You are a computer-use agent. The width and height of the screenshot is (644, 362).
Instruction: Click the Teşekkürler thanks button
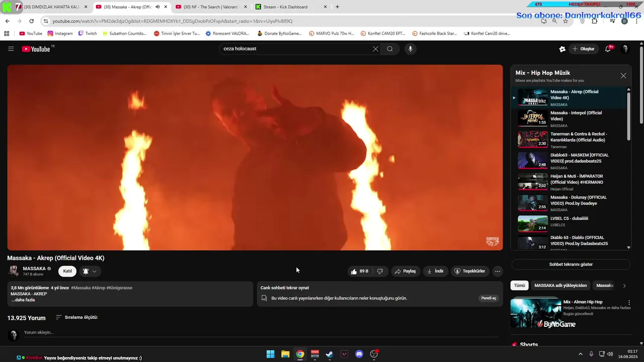click(x=470, y=271)
